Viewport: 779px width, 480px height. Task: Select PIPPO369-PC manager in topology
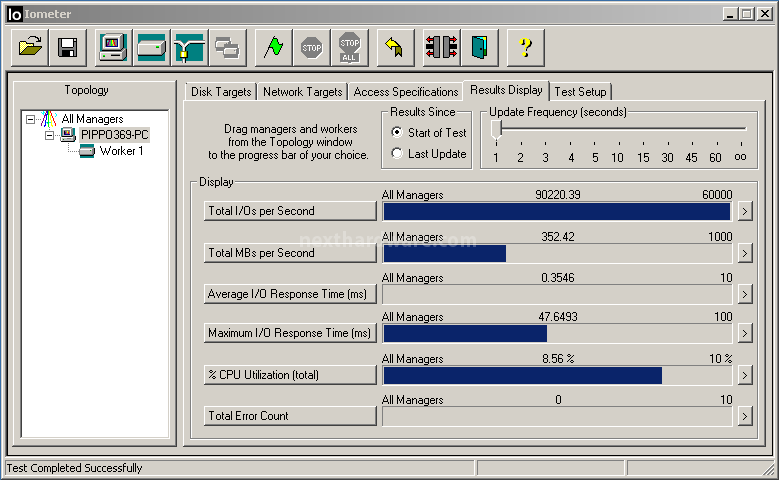point(114,135)
